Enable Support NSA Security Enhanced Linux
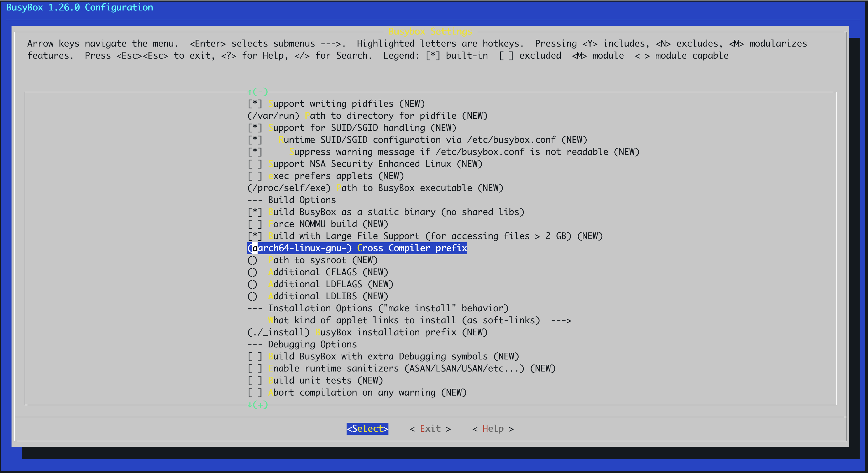 [365, 164]
